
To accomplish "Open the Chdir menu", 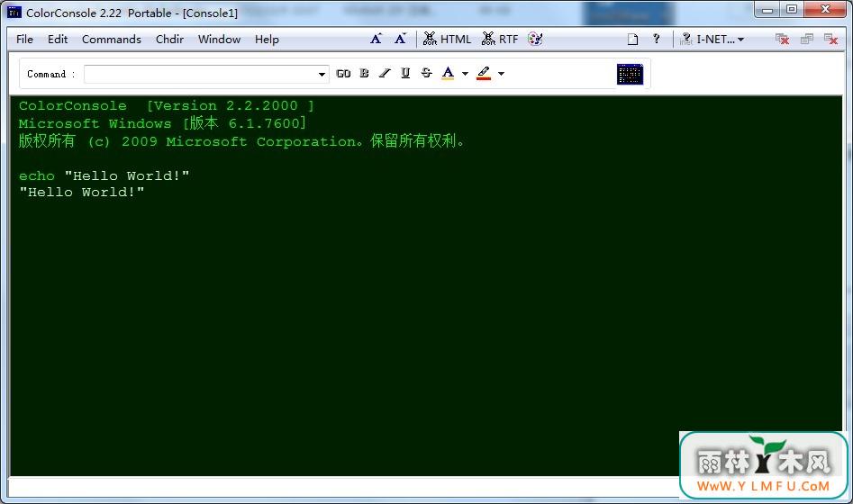I will pyautogui.click(x=169, y=39).
